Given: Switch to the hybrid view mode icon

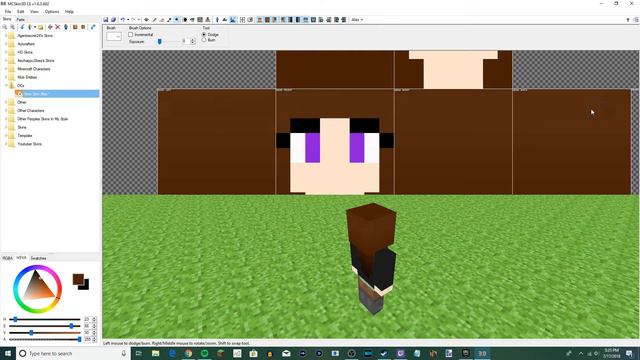Looking at the screenshot, I should [x=233, y=20].
